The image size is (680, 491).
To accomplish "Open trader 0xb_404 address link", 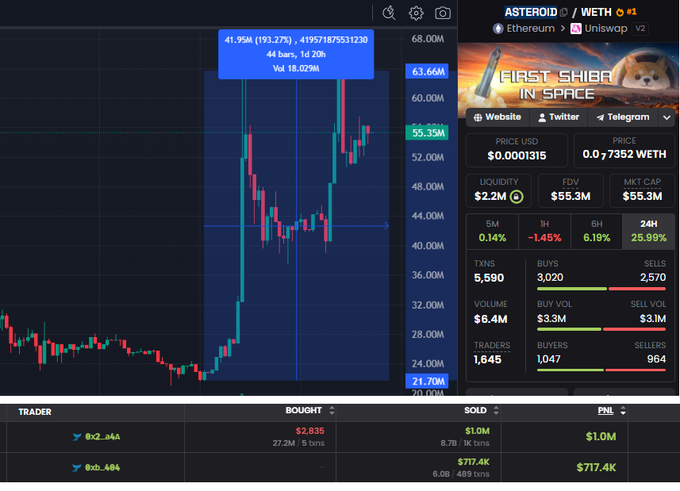I will tap(102, 468).
